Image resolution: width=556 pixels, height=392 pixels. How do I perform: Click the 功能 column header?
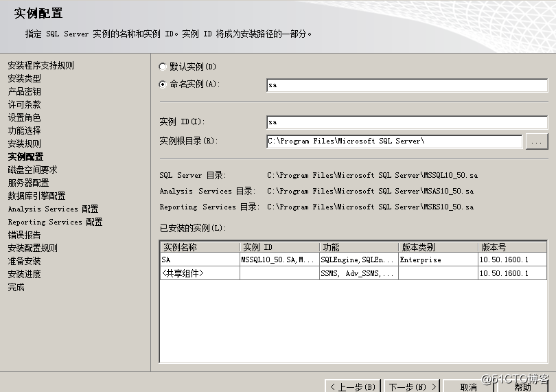359,247
